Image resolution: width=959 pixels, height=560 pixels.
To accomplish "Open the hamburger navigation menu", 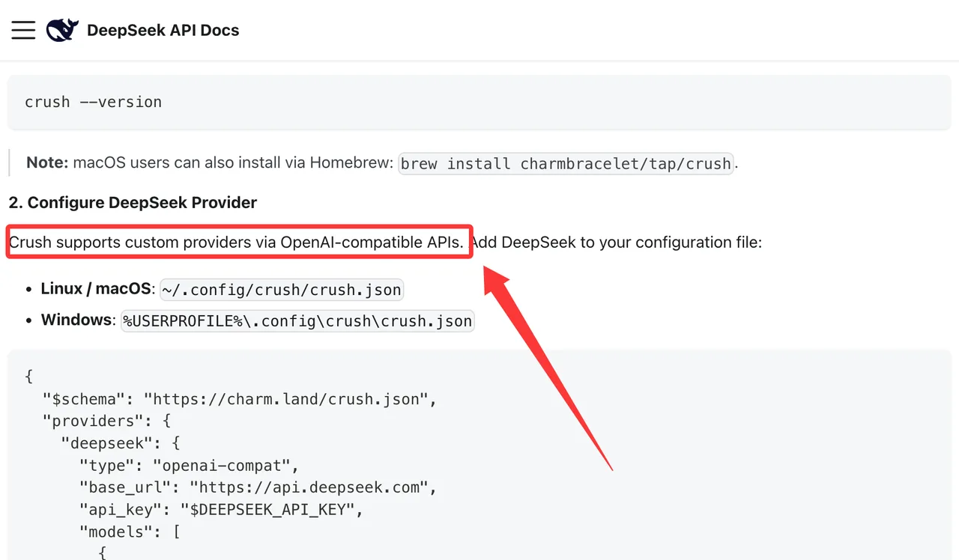I will (x=23, y=30).
